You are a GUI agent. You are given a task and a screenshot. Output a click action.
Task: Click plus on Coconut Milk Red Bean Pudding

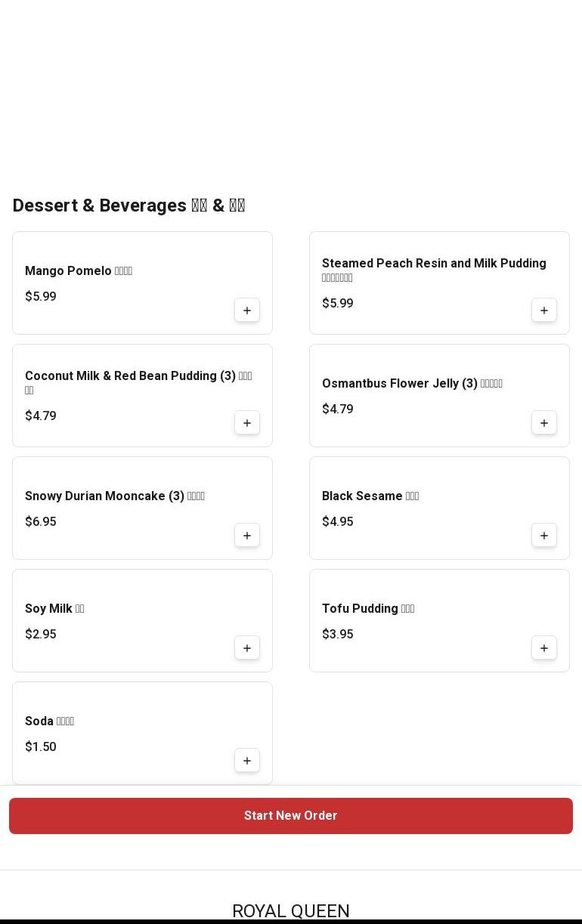(x=247, y=423)
